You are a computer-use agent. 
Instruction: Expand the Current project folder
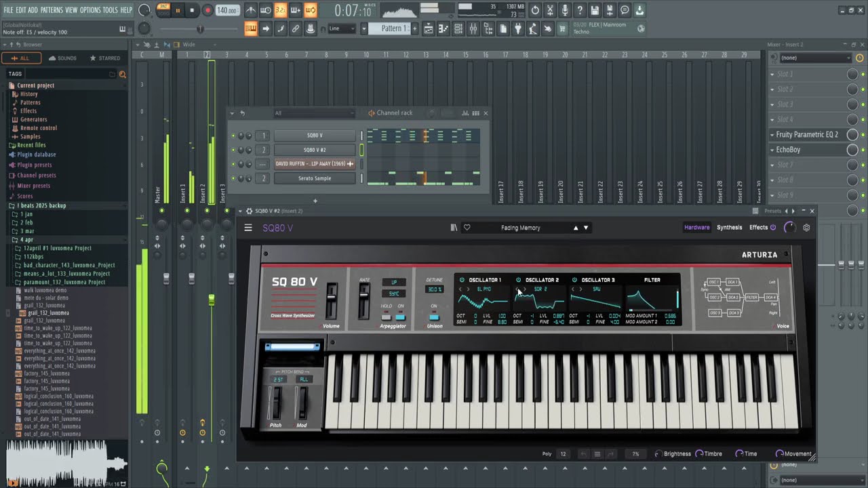tap(35, 85)
